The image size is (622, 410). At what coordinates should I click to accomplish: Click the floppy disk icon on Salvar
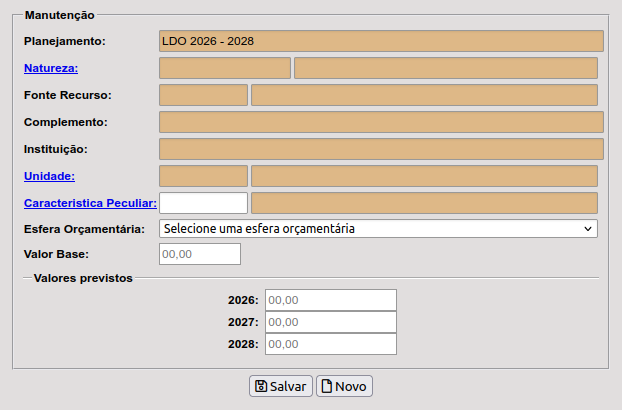261,386
